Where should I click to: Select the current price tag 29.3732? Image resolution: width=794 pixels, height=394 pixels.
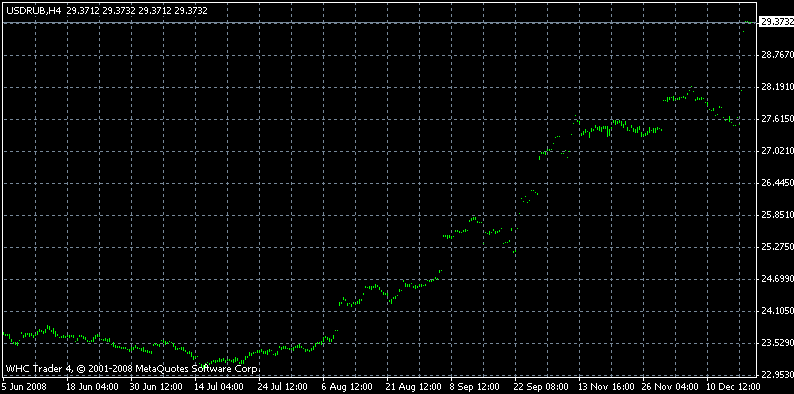click(776, 21)
